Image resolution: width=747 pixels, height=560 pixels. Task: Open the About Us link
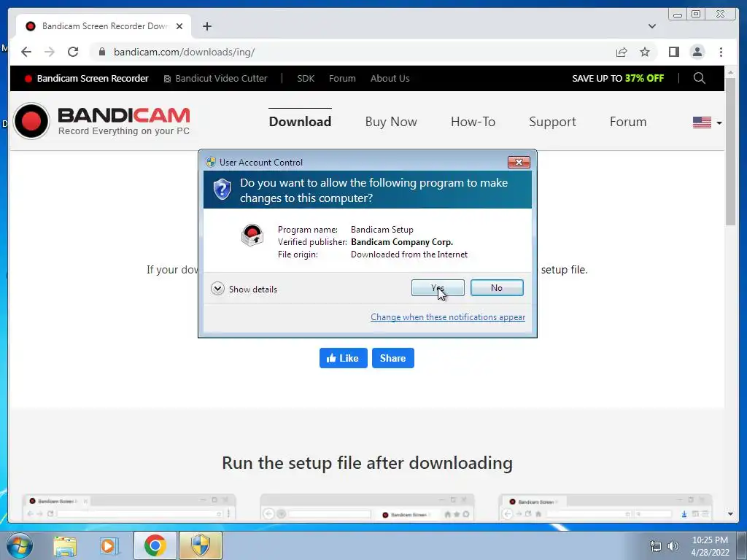click(x=390, y=79)
